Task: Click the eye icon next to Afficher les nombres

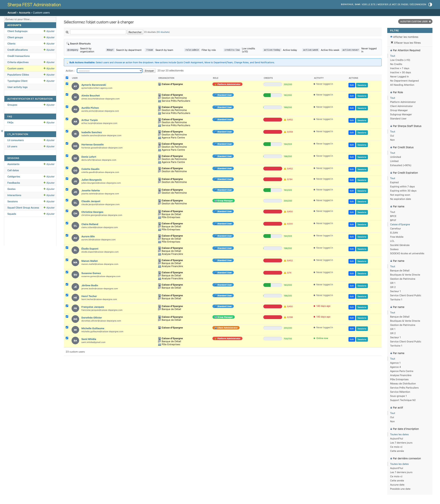Action: [x=391, y=37]
